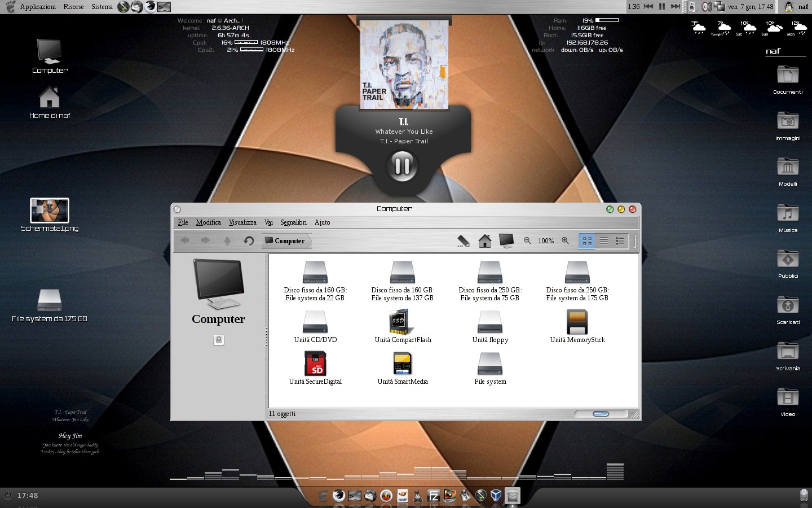This screenshot has height=508, width=812.
Task: Open the 250 GB disk with 175 GB file system in Computer window
Action: click(577, 281)
